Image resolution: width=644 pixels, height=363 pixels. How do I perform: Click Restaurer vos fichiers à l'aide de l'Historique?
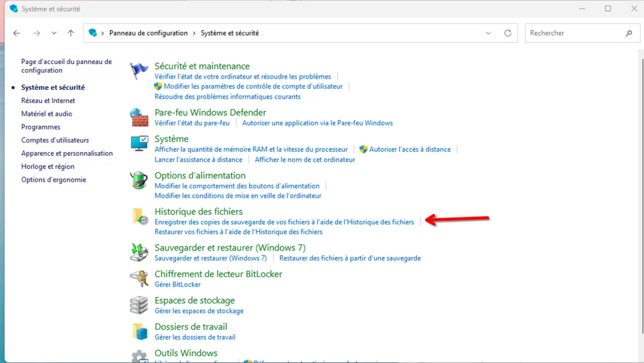(238, 231)
